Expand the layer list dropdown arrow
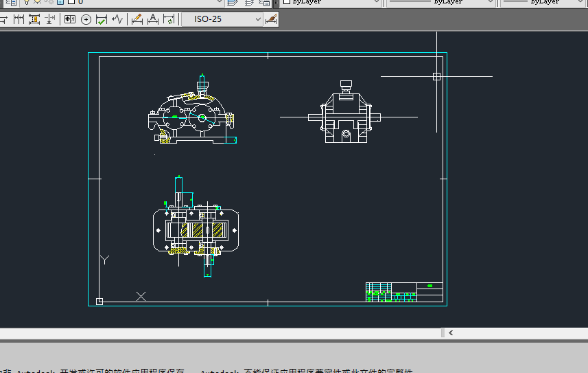Viewport: 588px width, 373px height. coord(219,2)
